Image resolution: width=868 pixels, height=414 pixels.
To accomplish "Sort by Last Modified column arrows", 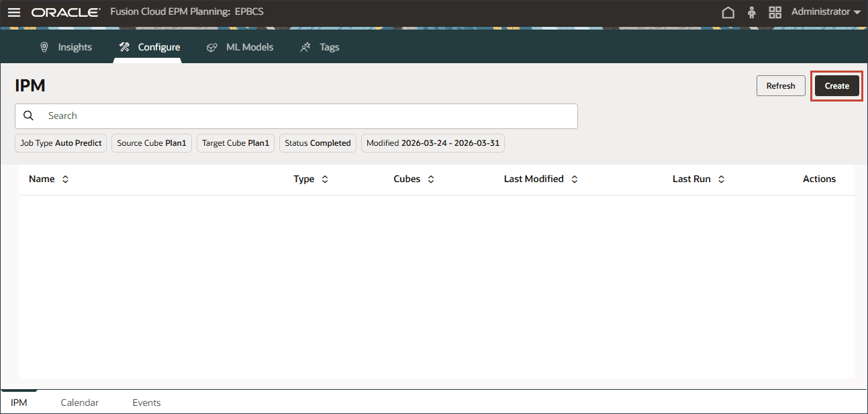I will [575, 179].
